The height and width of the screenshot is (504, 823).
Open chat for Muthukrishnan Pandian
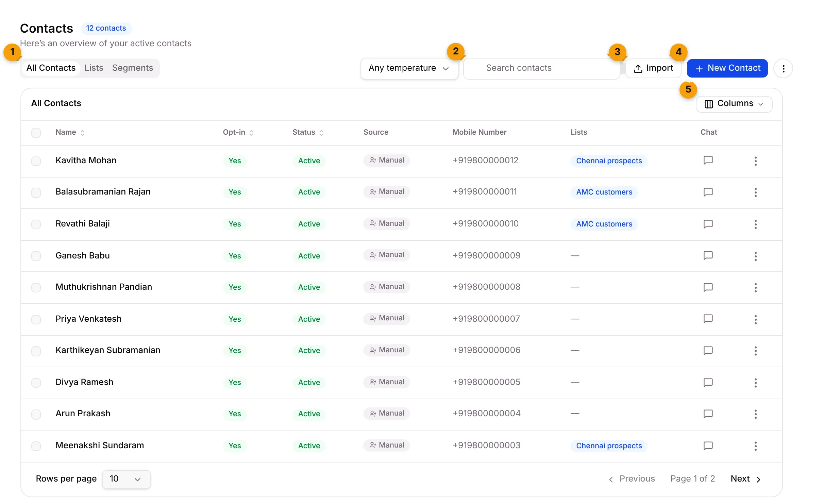[x=708, y=287]
